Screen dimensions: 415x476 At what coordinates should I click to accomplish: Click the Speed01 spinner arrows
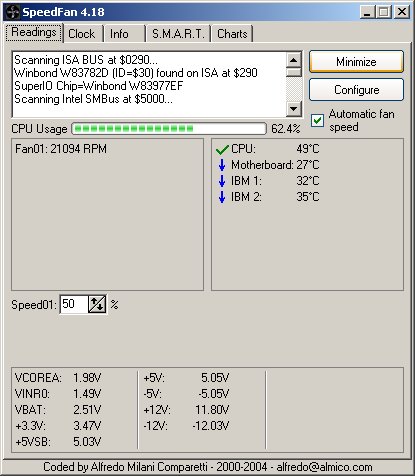[97, 304]
